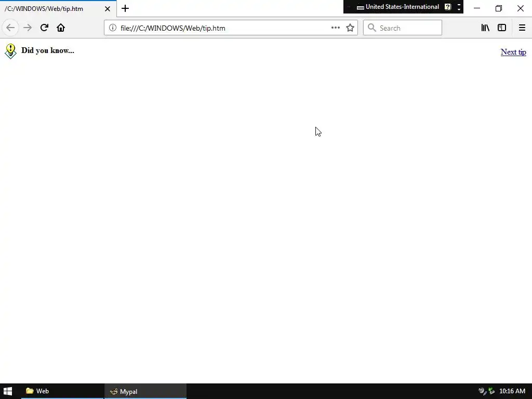Click the keyboard icon in language bar
532x399 pixels.
coord(361,7)
